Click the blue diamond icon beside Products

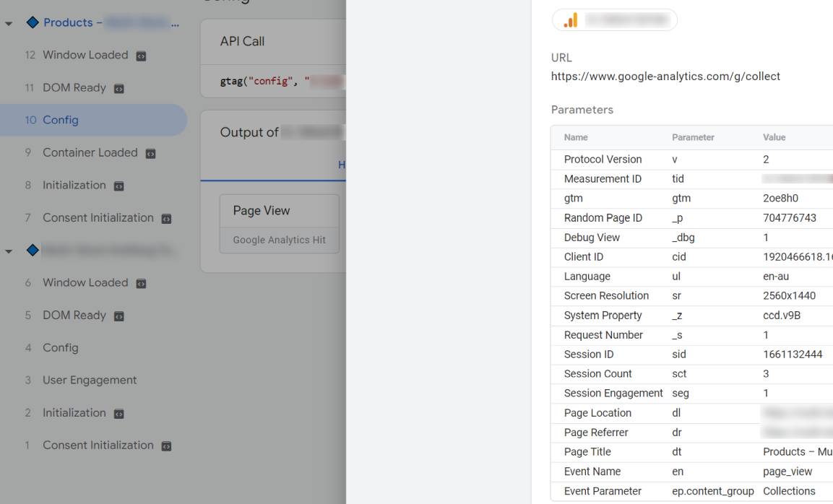tap(33, 22)
